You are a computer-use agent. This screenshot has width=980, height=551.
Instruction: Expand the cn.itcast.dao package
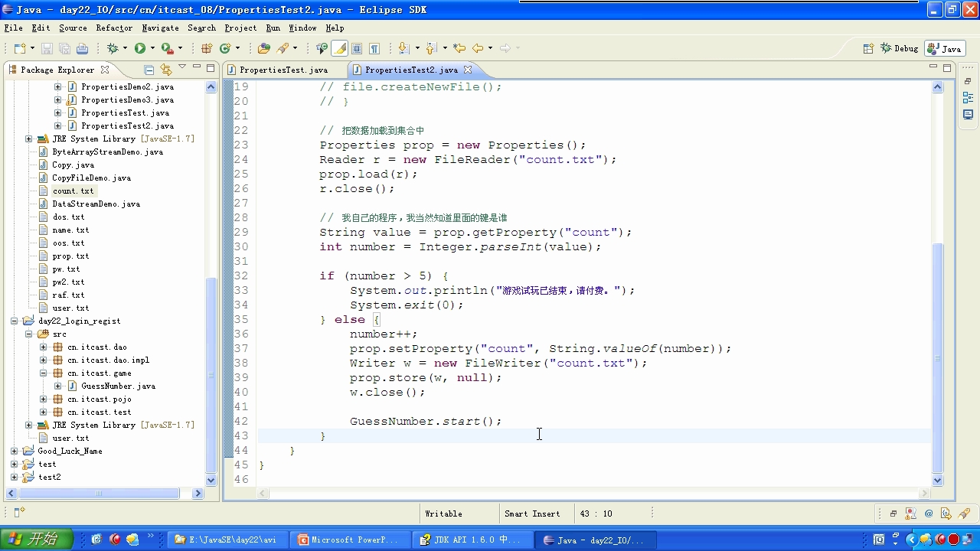pos(44,347)
